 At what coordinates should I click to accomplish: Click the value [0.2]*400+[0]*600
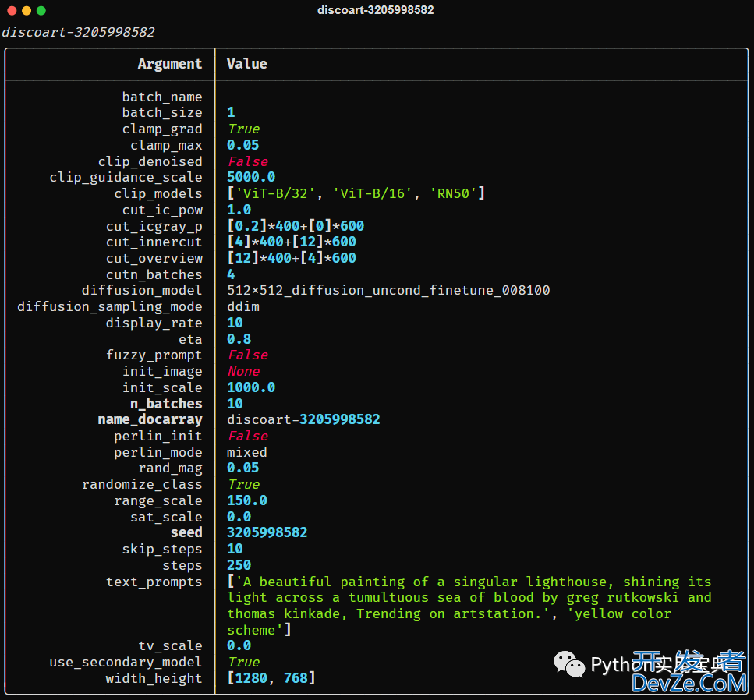pyautogui.click(x=296, y=226)
